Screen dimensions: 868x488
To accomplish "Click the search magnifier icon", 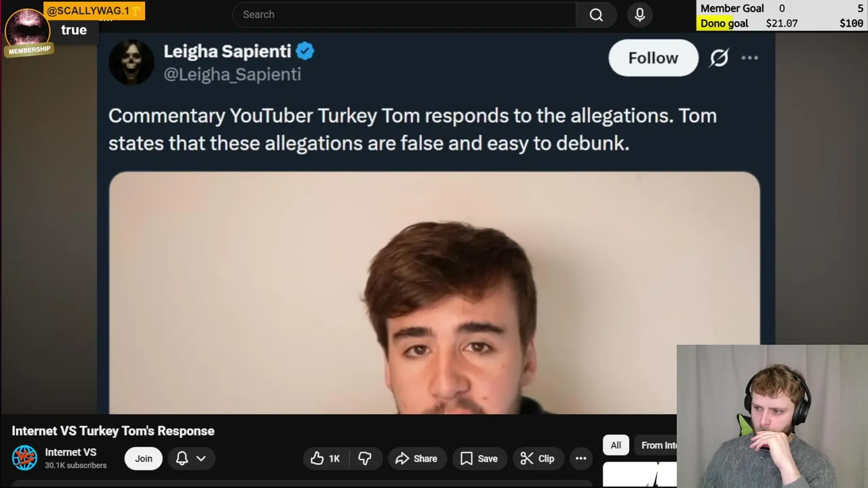I will 596,15.
